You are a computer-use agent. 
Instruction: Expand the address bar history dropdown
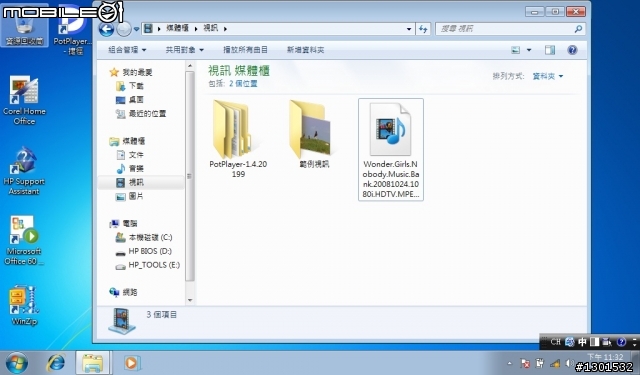[x=409, y=29]
